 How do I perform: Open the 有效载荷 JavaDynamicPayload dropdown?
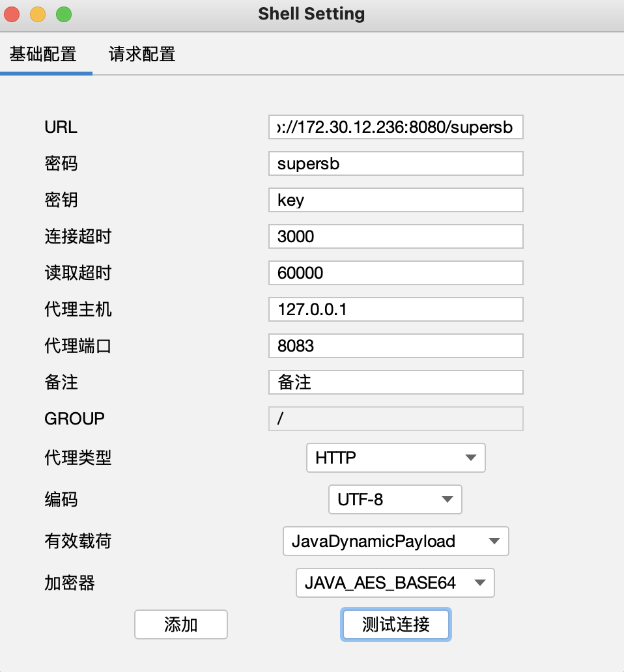tap(395, 541)
